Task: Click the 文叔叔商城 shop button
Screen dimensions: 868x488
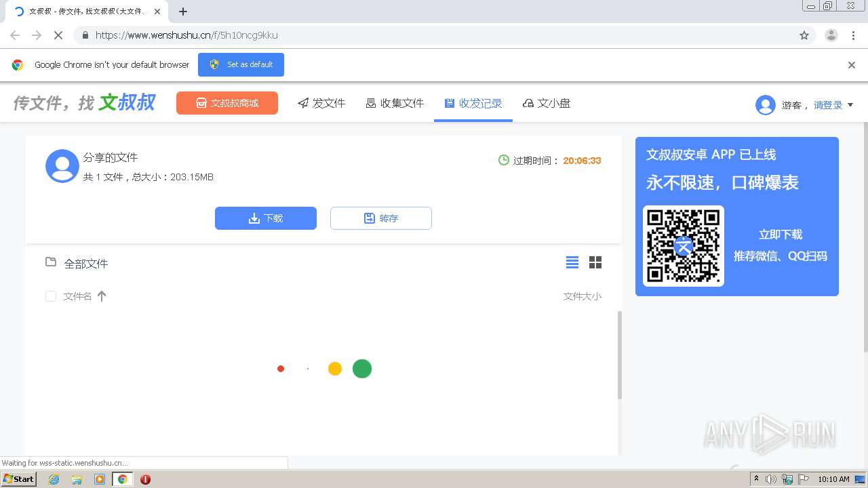Action: 227,103
